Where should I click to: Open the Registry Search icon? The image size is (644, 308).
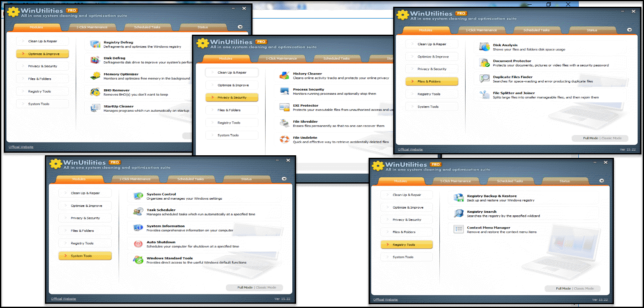coord(458,214)
